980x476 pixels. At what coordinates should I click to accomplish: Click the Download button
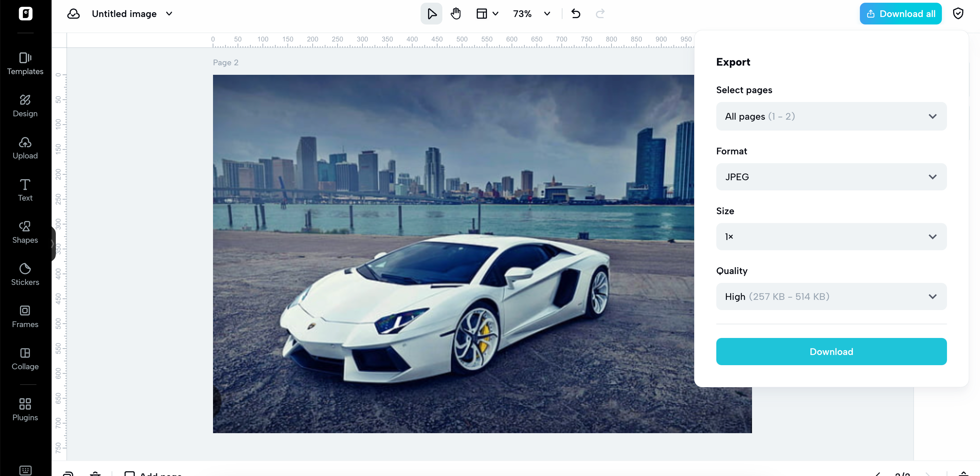831,351
